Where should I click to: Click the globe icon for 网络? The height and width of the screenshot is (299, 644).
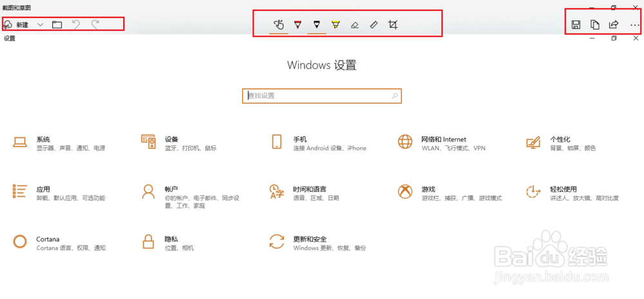coord(405,141)
